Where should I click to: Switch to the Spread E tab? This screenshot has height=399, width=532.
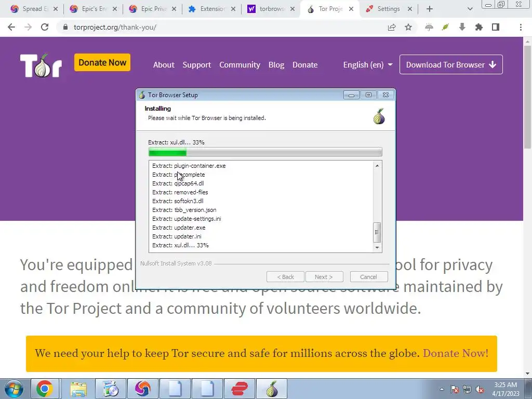pos(34,9)
